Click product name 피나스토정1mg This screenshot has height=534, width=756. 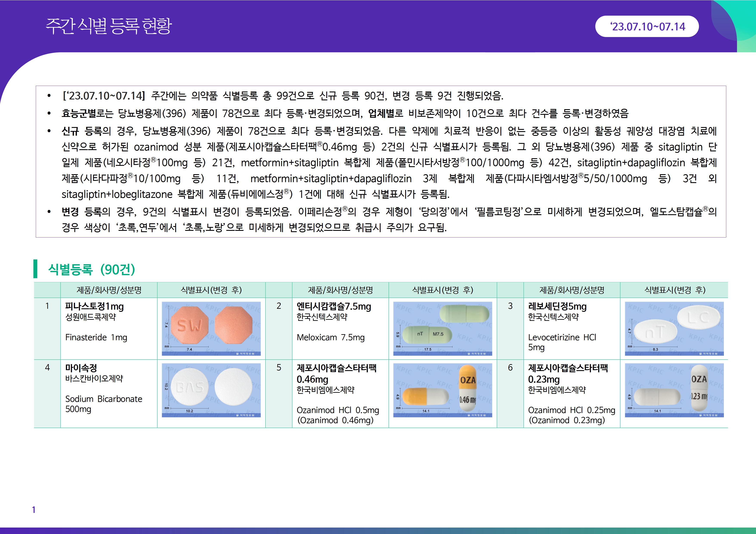(x=94, y=306)
